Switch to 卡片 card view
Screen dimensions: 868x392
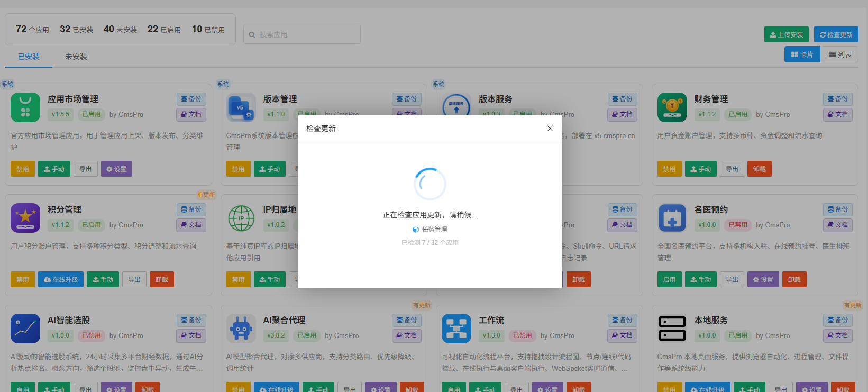802,54
